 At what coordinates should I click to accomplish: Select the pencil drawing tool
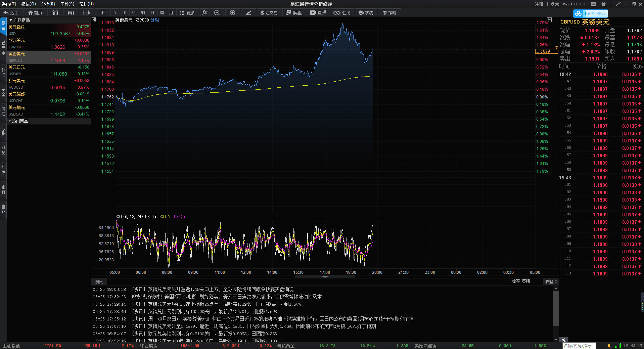[x=248, y=13]
